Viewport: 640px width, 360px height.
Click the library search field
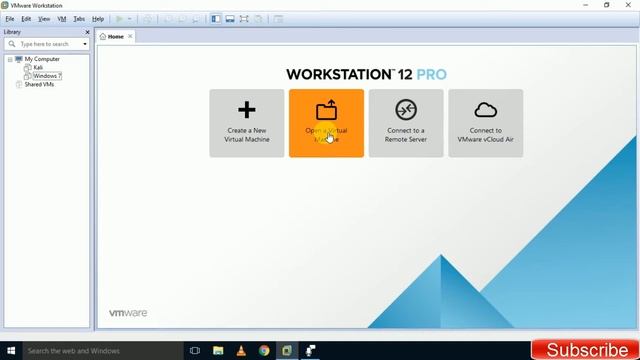click(47, 44)
